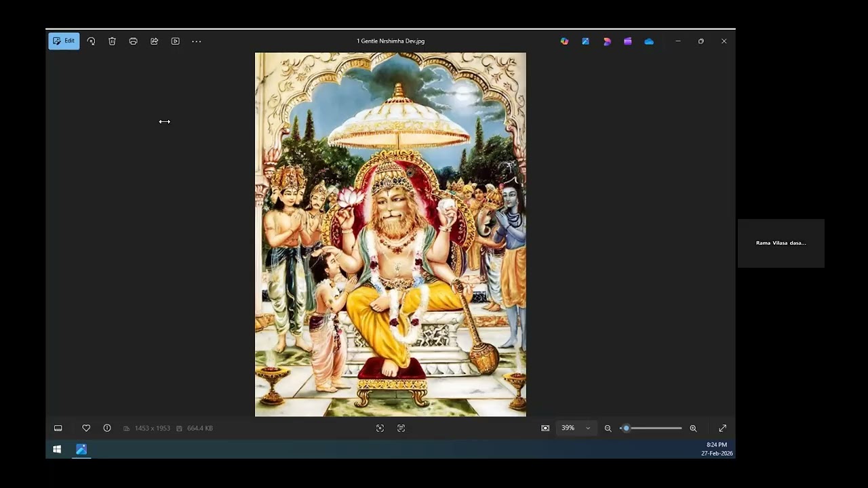Activate the visual search scan icon
868x488 pixels.
pyautogui.click(x=380, y=428)
